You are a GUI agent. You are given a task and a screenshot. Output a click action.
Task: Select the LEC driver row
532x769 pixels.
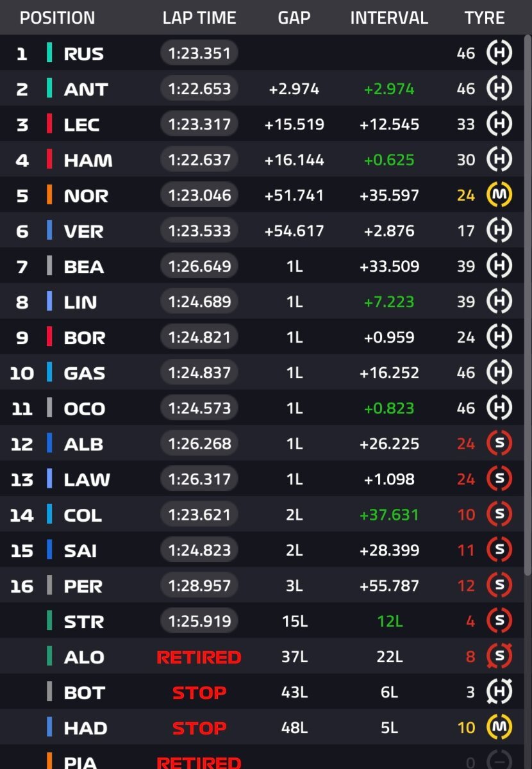(262, 124)
